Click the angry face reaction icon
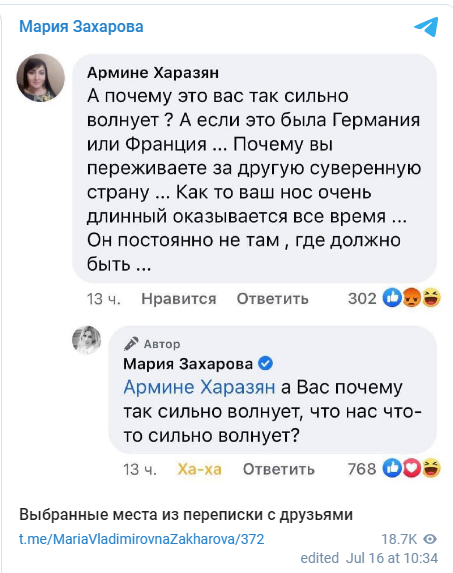Viewport: 453px width, 573px height. tap(411, 298)
